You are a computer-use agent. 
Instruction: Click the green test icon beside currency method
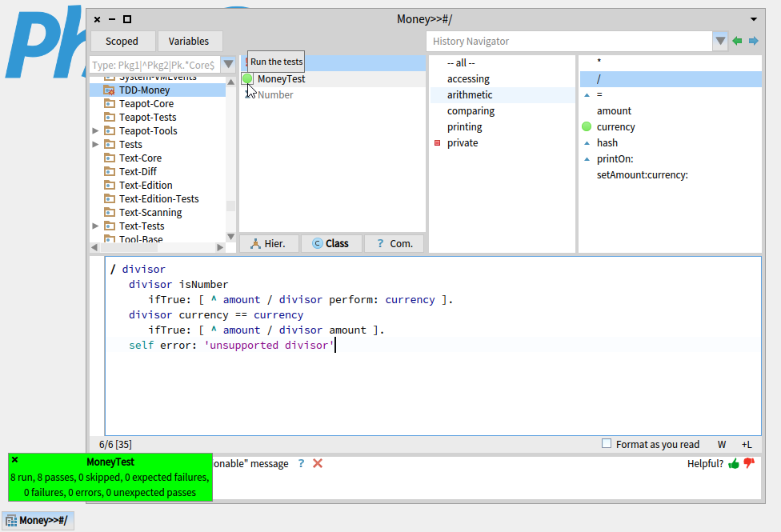[587, 127]
